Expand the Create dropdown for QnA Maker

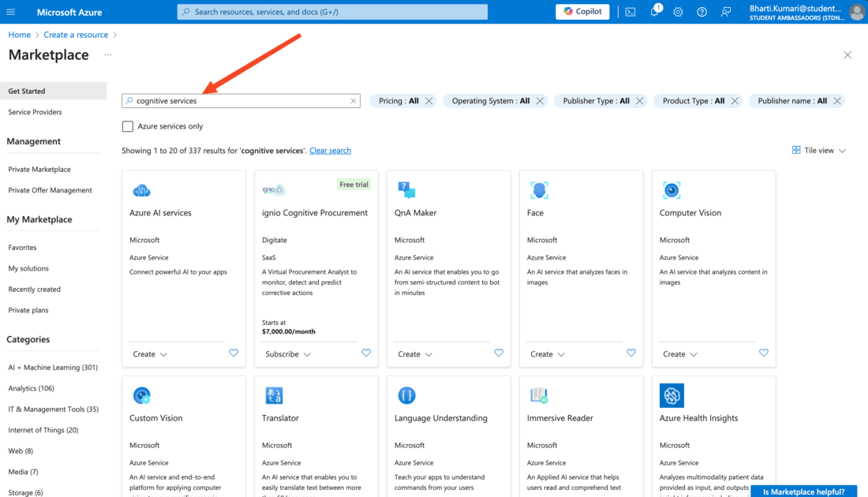[x=415, y=354]
